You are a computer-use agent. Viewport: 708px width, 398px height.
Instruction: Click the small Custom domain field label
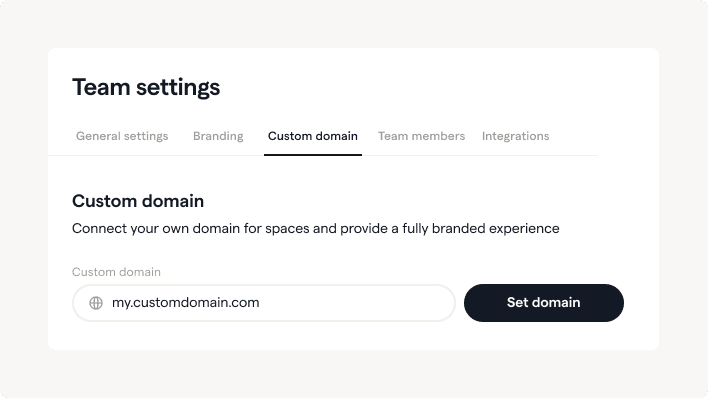tap(116, 272)
